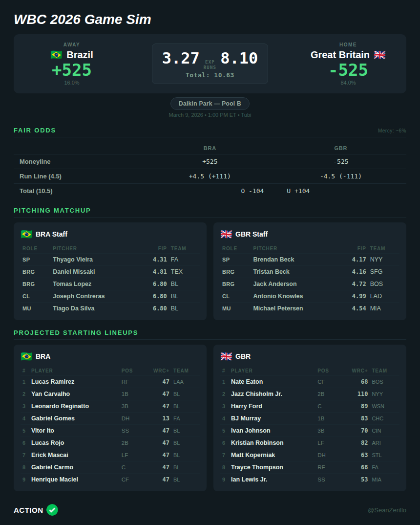Click the Great Britain flag beside the home team name

coord(379,55)
